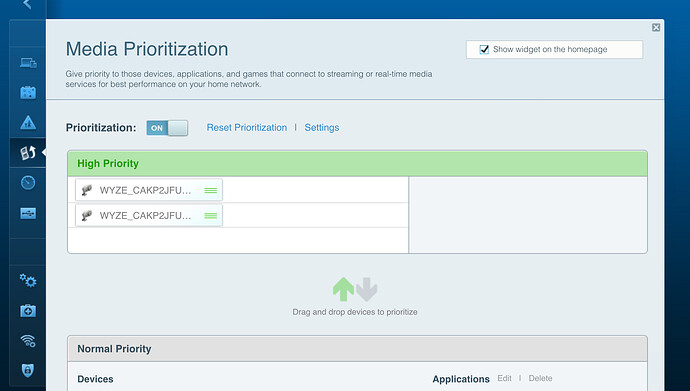Image resolution: width=690 pixels, height=391 pixels.
Task: Open the Guest Access warning-triangle sidebar icon
Action: point(28,123)
